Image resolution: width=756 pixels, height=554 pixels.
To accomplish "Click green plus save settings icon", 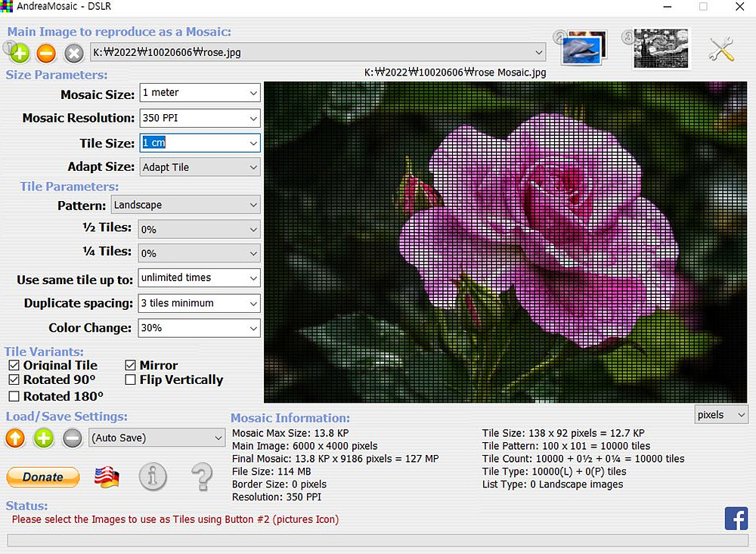I will 43,438.
